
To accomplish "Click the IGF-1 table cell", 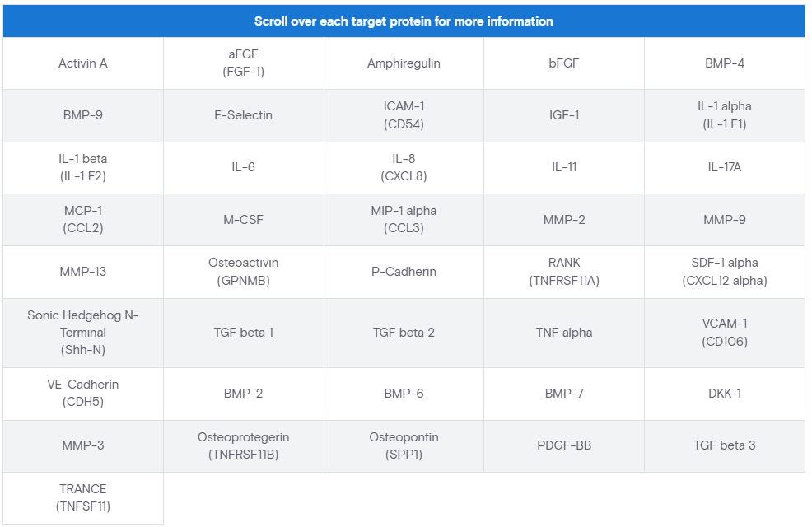I will click(x=564, y=115).
